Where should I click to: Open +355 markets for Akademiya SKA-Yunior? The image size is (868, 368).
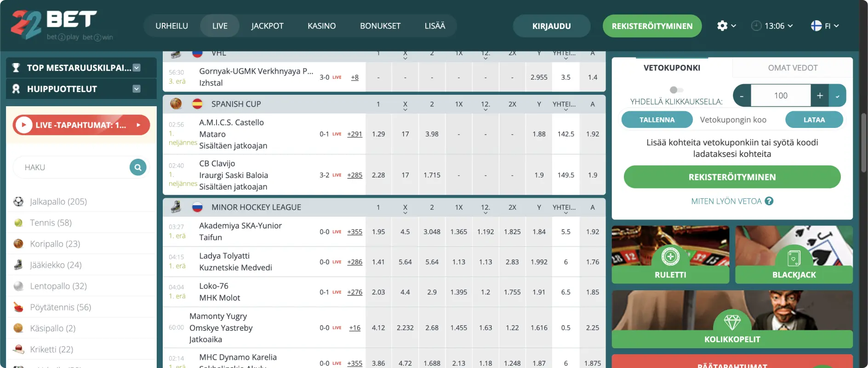pos(354,232)
